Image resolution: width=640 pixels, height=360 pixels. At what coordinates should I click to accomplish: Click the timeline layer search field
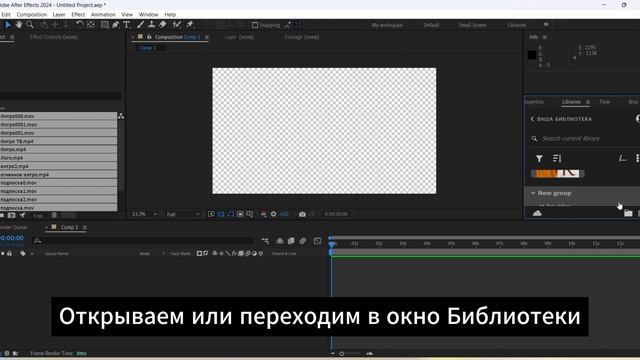coord(143,241)
